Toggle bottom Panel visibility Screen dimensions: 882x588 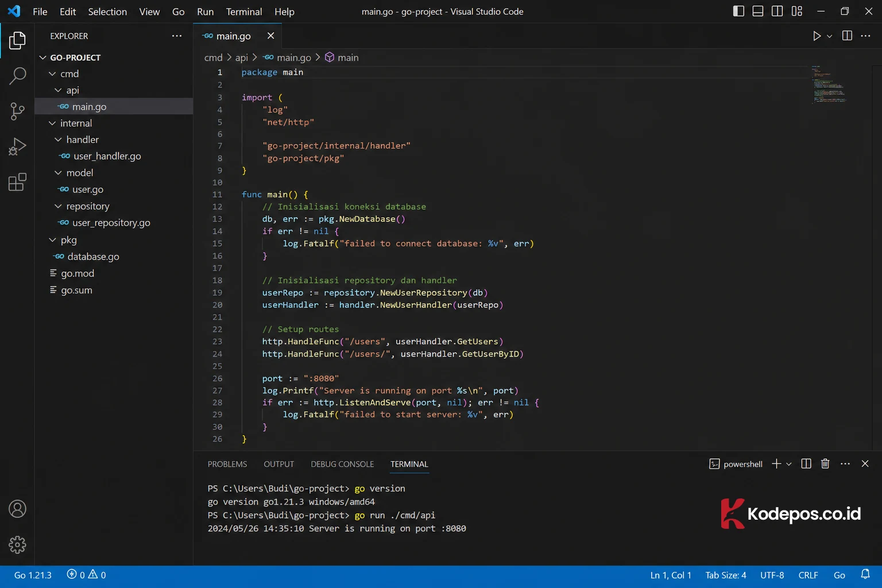(758, 11)
